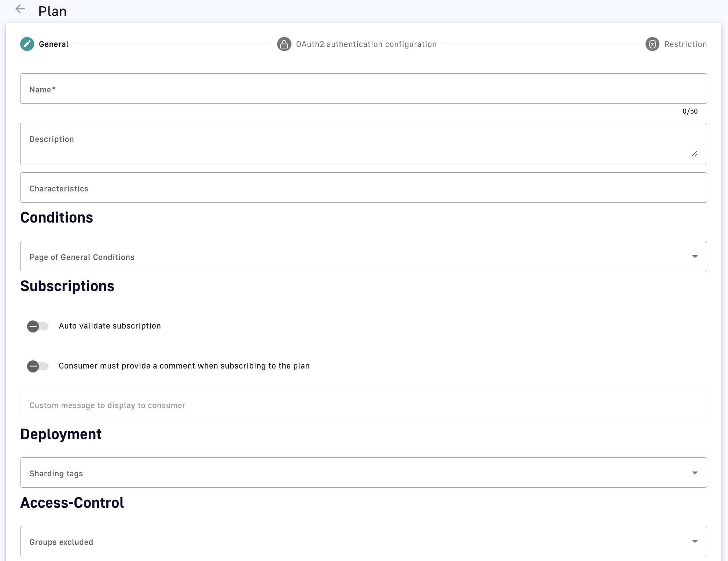Click the Groups excluded caret arrow
The height and width of the screenshot is (561, 728).
tap(695, 542)
